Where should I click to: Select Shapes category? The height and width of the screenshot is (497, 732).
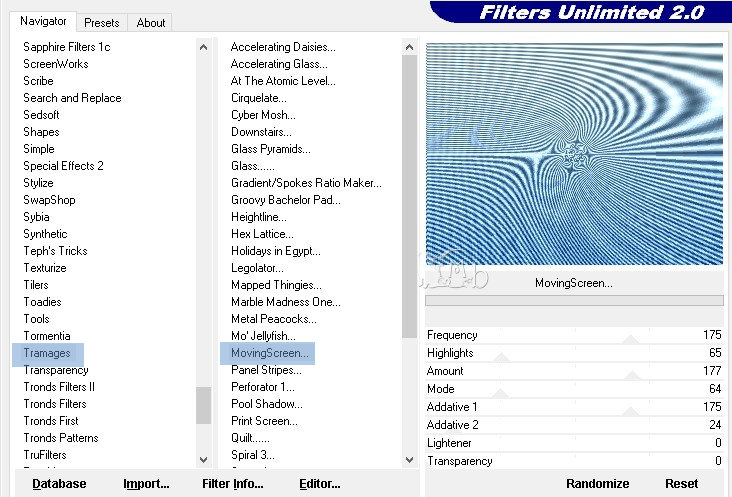click(41, 132)
